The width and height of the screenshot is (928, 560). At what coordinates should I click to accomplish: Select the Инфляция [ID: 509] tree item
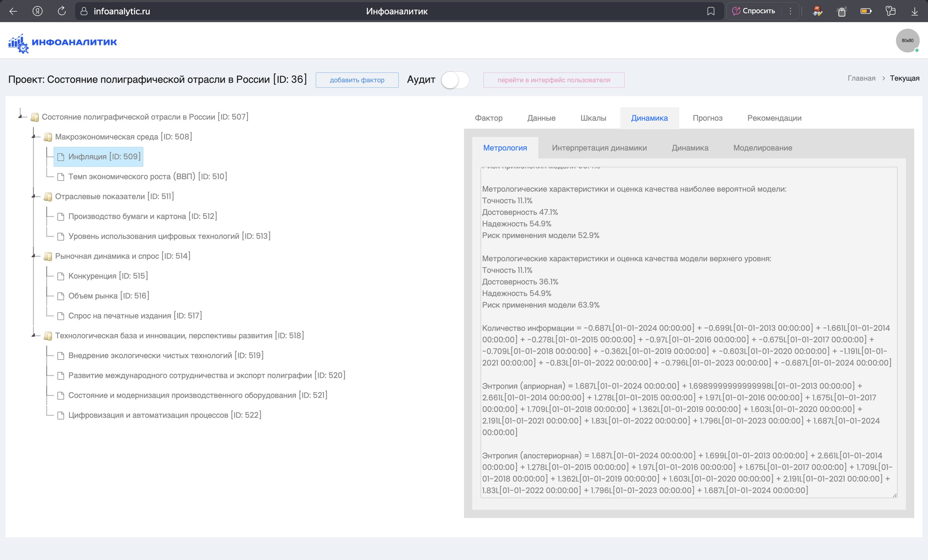coord(98,157)
